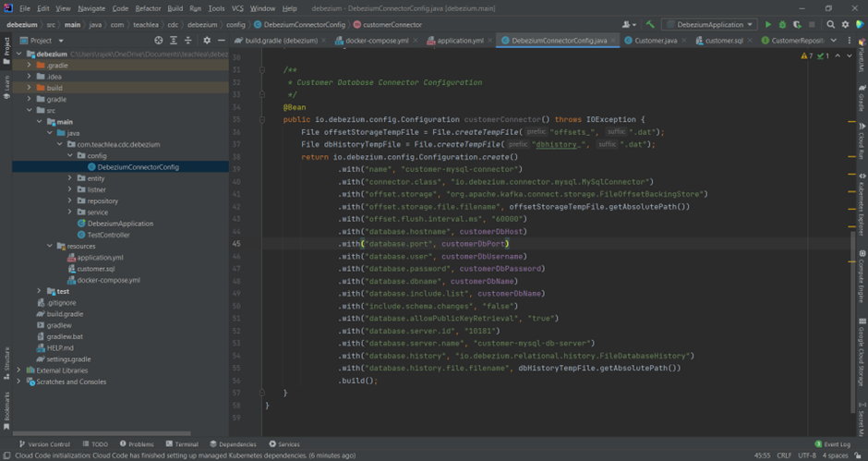
Task: Fold customerConnector method at line 35
Action: click(x=262, y=120)
